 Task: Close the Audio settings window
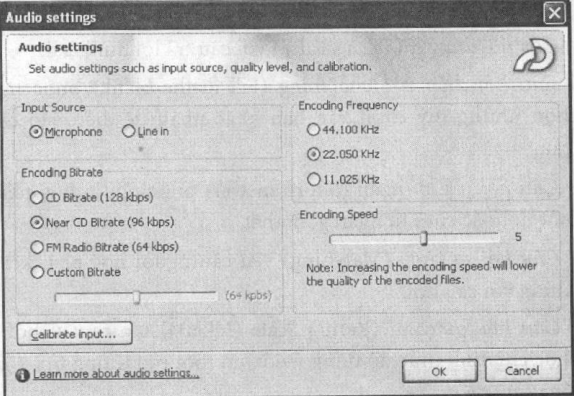coord(554,14)
